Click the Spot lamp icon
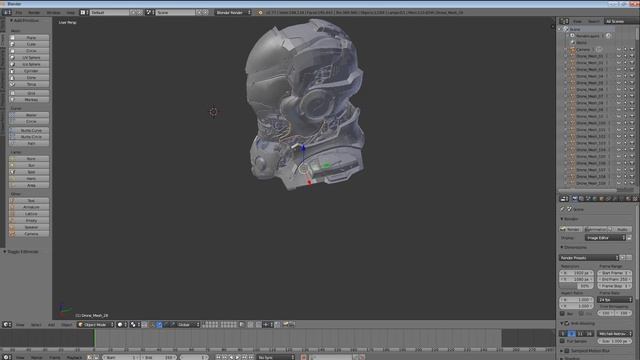Screen dimensions: 640x360 coord(12,172)
